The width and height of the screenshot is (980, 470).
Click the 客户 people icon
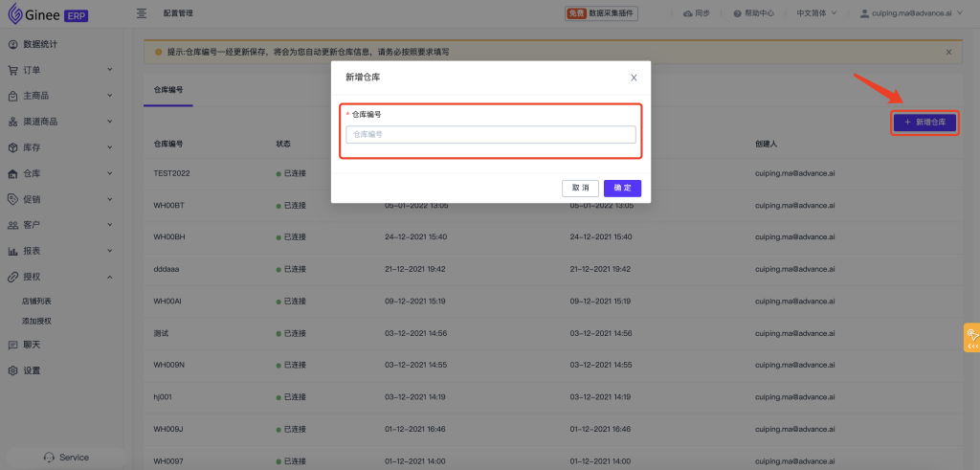(12, 225)
